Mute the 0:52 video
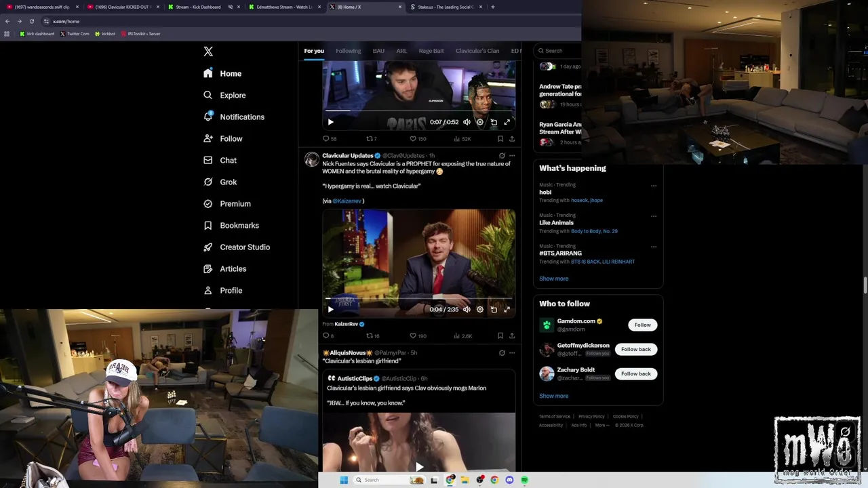 467,122
